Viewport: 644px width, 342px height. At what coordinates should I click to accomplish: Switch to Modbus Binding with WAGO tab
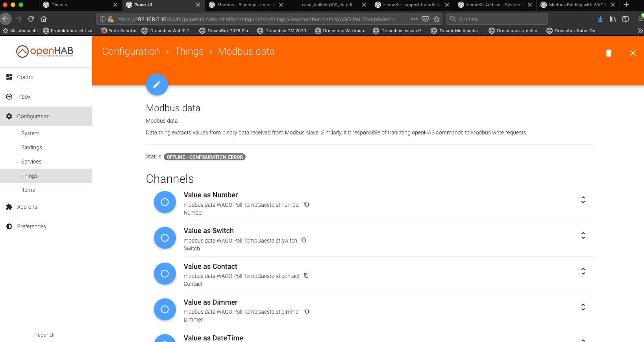(578, 5)
